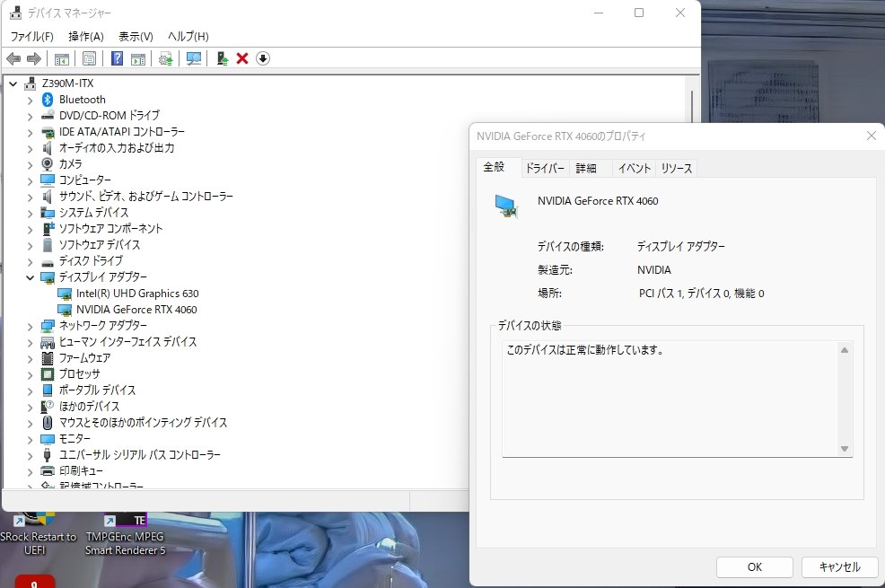Select the ユニバーサル シリアル バス コントローラー USB icon
Image resolution: width=885 pixels, height=588 pixels.
[x=48, y=454]
